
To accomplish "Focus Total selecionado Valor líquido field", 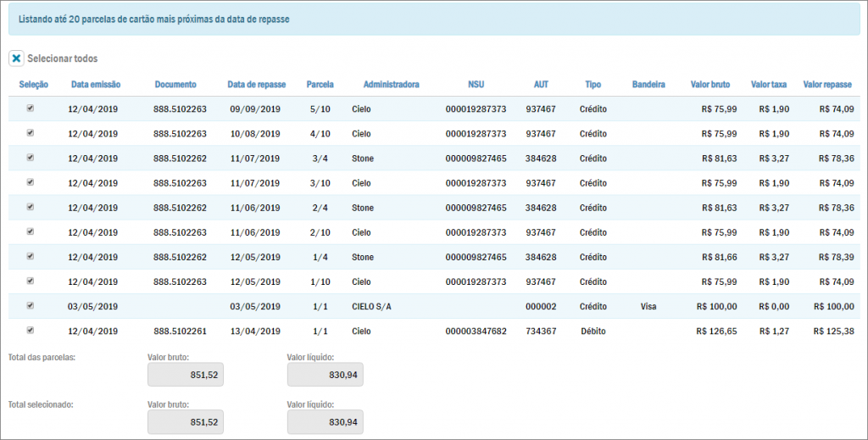I will (325, 421).
